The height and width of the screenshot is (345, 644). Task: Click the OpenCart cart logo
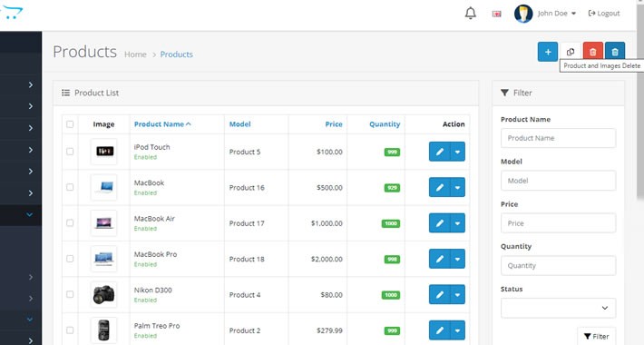pos(12,13)
